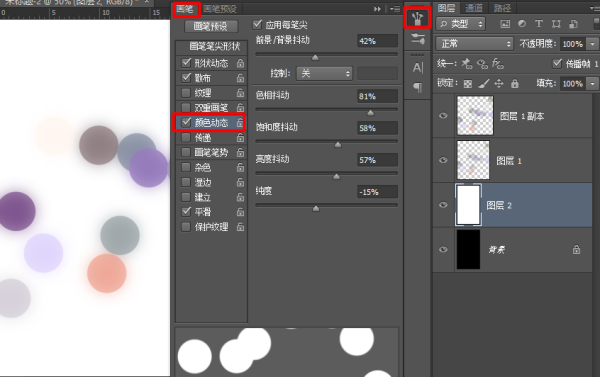Lock image pixels brush icon
This screenshot has width=600, height=377.
[484, 83]
